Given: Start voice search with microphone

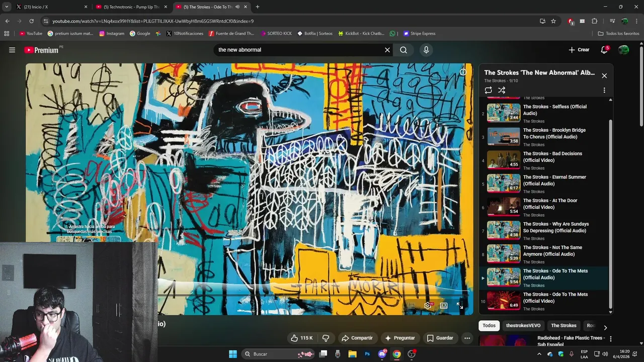Looking at the screenshot, I should 426,50.
